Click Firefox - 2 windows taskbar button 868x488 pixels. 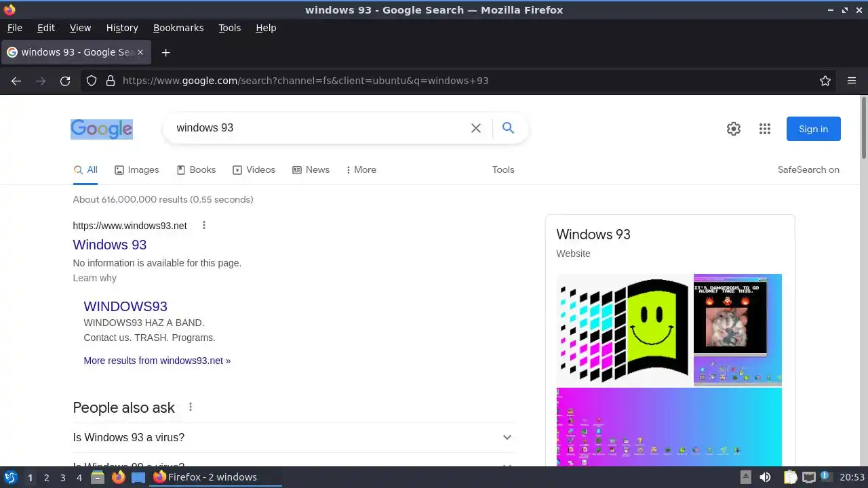(216, 477)
